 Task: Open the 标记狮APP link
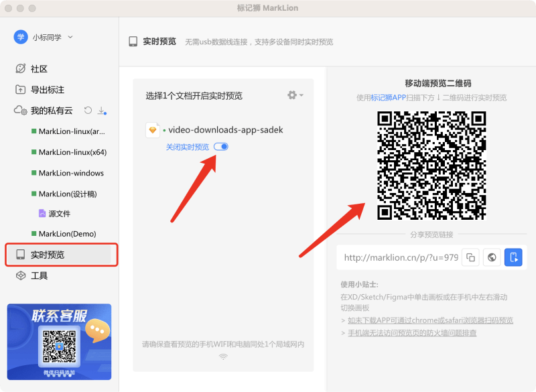388,97
